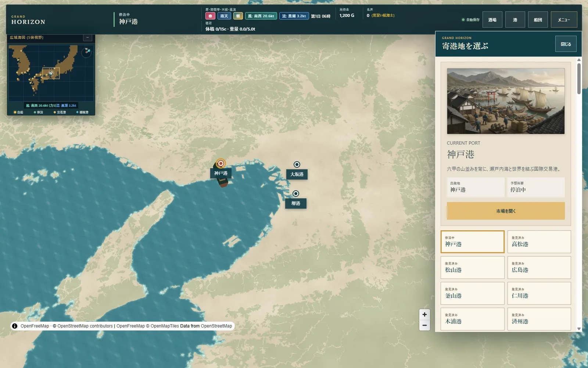Click the map attribution info icon

point(15,326)
